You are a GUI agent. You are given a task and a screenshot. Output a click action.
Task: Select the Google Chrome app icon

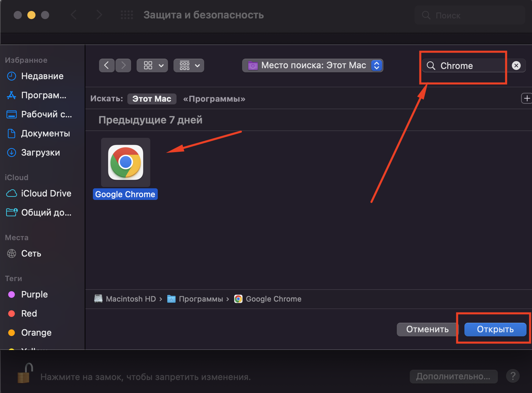(x=126, y=162)
